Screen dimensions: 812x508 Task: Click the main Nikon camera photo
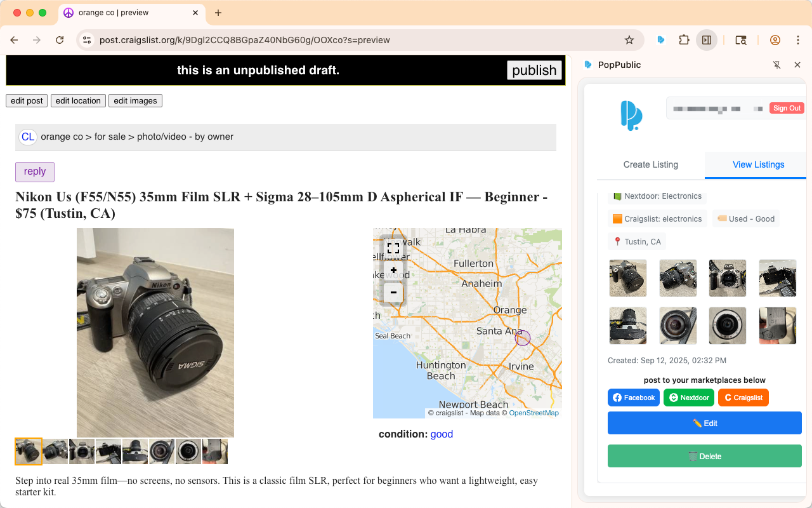coord(155,333)
